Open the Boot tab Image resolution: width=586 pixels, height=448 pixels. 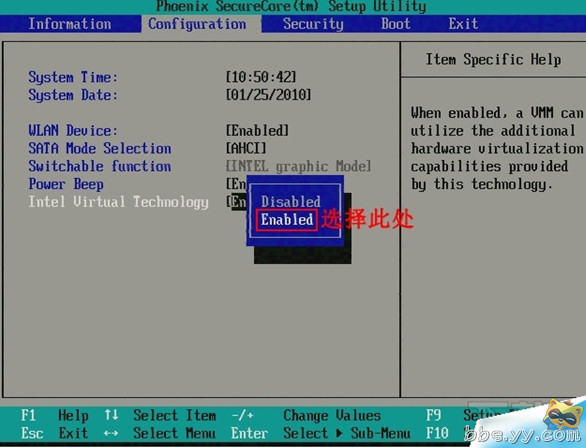pos(395,24)
